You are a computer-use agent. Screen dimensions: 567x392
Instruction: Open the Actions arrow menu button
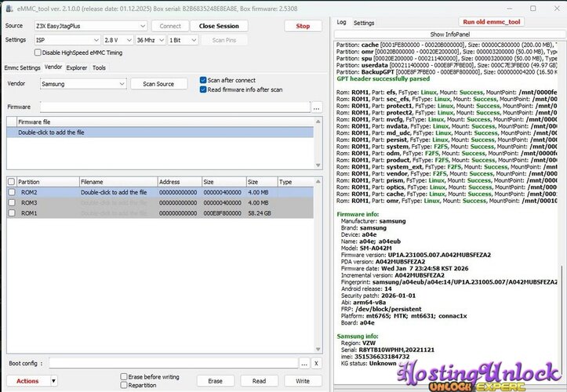(x=53, y=381)
